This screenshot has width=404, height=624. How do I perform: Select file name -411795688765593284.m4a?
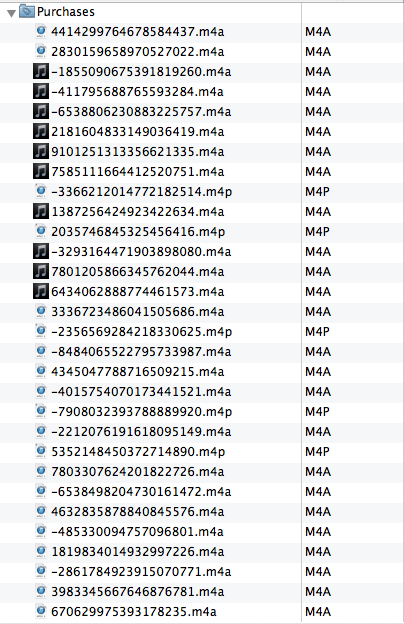137,92
